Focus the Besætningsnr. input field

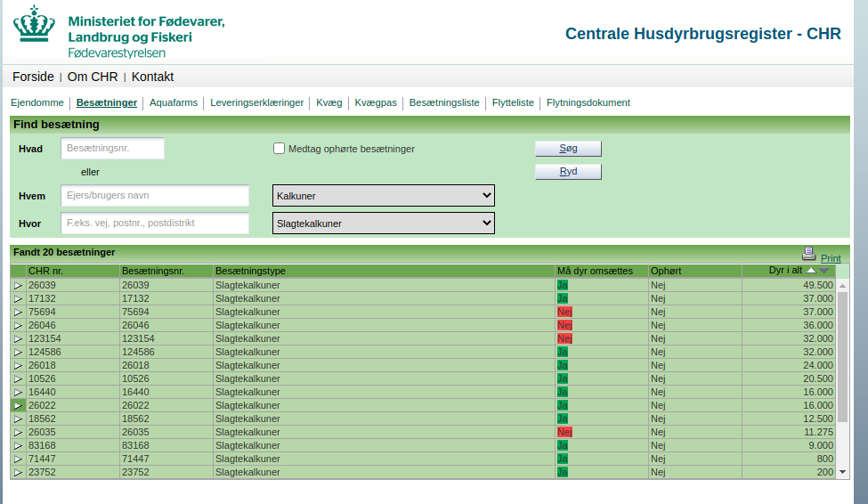112,149
